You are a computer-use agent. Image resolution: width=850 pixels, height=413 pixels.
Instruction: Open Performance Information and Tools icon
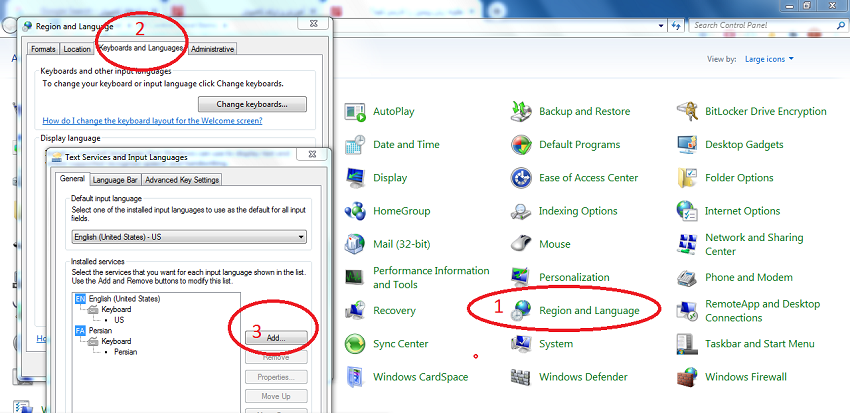[356, 278]
